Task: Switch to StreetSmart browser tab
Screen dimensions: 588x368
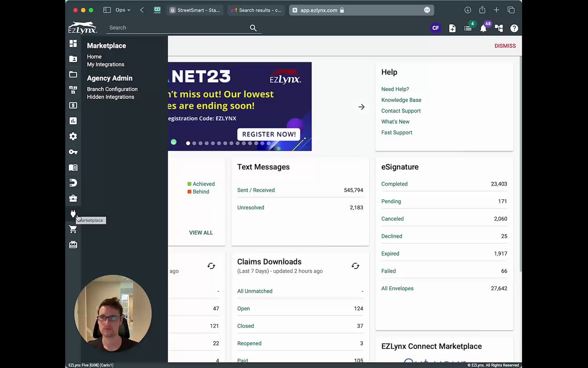Action: [195, 10]
